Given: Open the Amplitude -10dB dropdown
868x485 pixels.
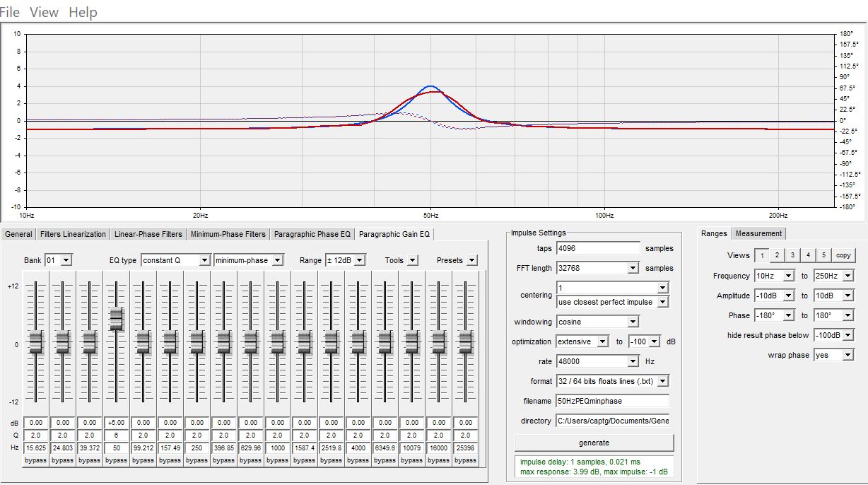Looking at the screenshot, I should point(774,296).
